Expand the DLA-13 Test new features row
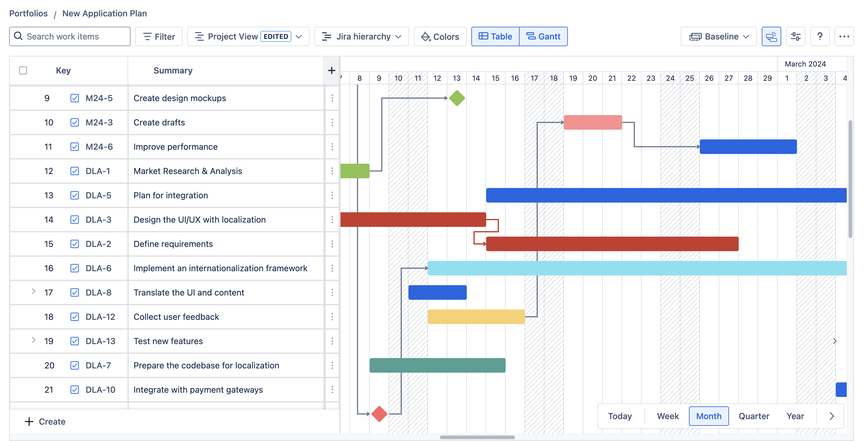The image size is (868, 441). point(33,340)
